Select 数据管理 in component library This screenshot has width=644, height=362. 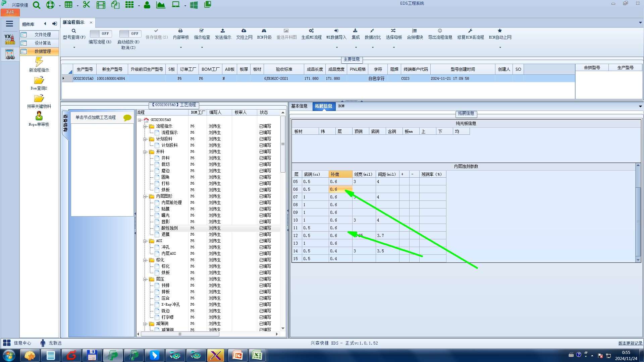[x=43, y=51]
